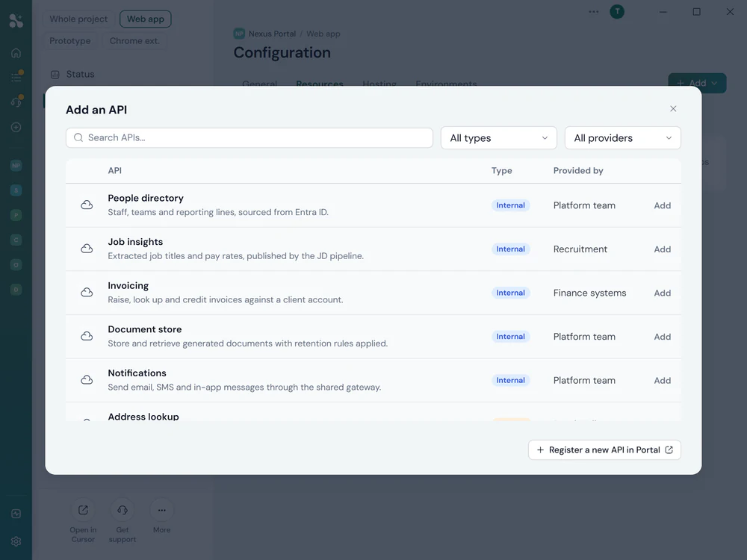Click the cloud icon for Notifications
747x560 pixels.
87,380
